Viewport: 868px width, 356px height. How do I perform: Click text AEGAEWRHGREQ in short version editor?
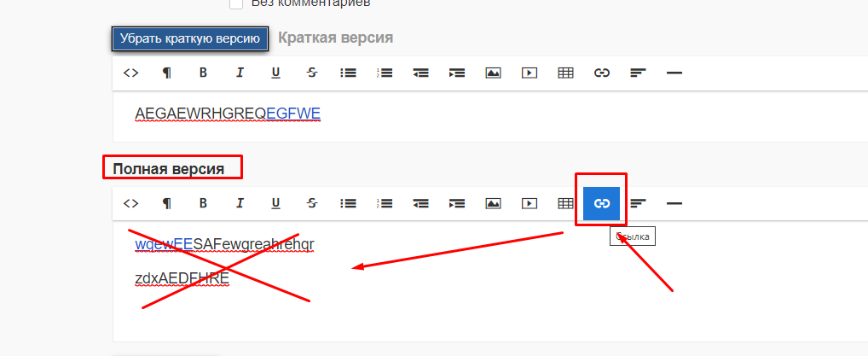tap(201, 114)
